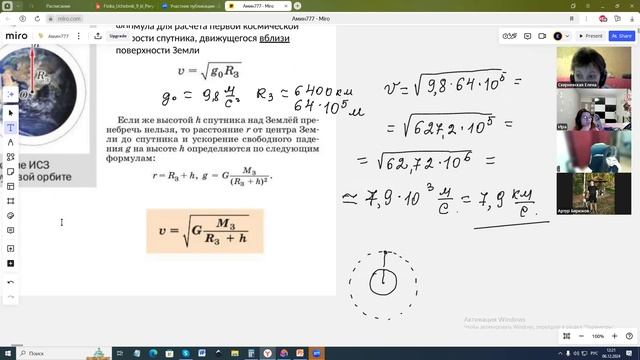Select the Comment tool
This screenshot has height=360, width=640.
11,231
